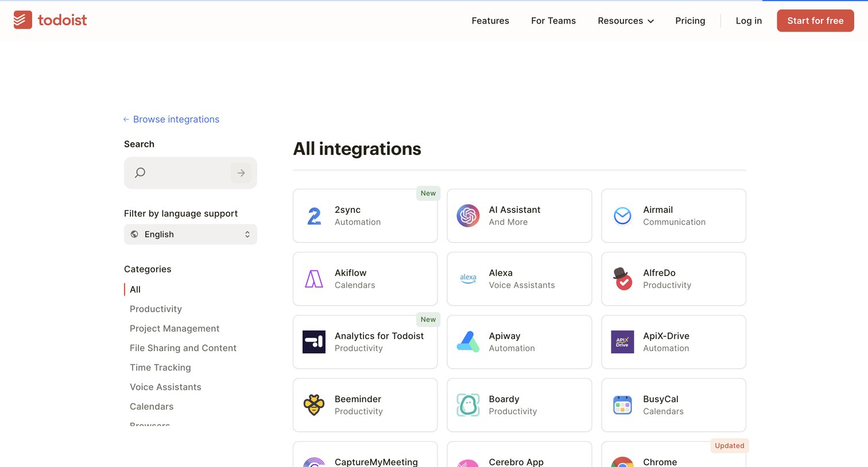Select the Project Management category
Screen dimensions: 868x467
pyautogui.click(x=175, y=329)
